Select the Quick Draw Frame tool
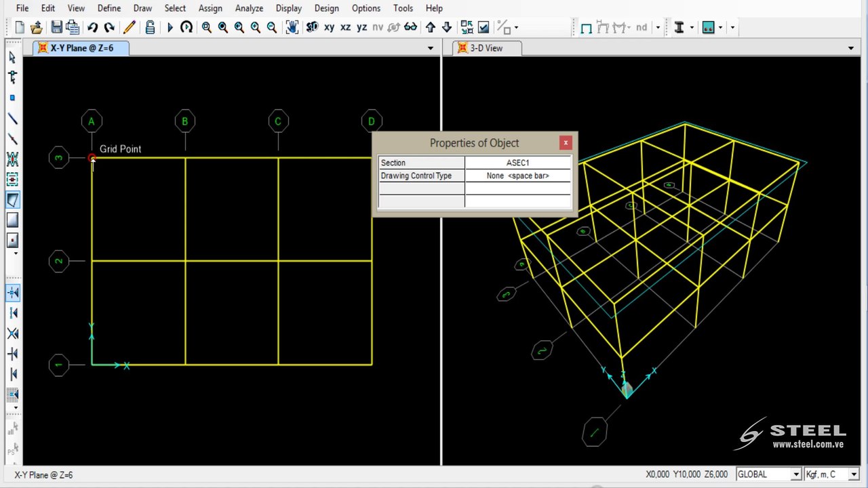Image resolution: width=868 pixels, height=488 pixels. tap(12, 139)
